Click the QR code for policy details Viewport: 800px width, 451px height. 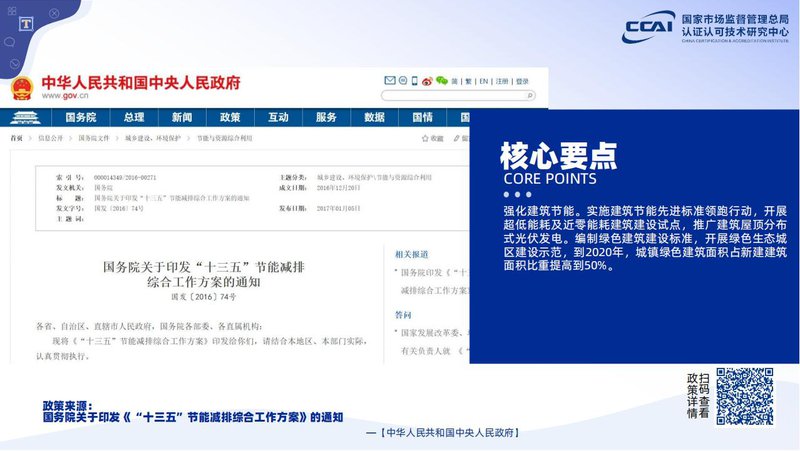point(745,396)
